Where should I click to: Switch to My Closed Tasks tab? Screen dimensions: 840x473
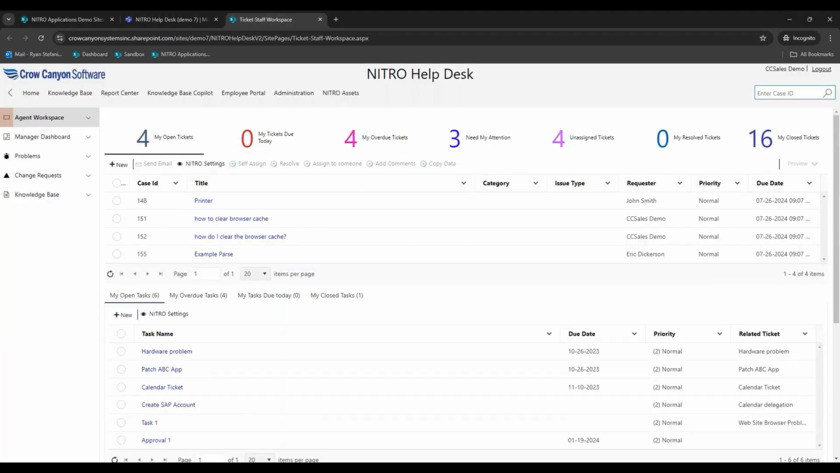click(x=336, y=295)
